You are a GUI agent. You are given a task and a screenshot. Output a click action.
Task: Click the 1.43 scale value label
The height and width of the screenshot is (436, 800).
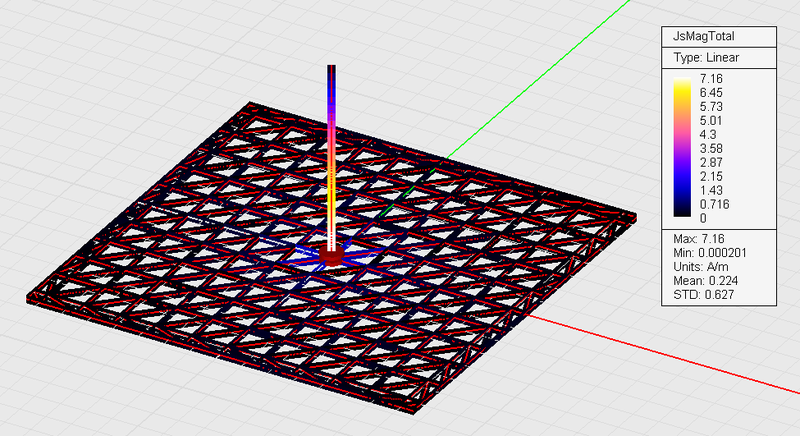coord(711,190)
